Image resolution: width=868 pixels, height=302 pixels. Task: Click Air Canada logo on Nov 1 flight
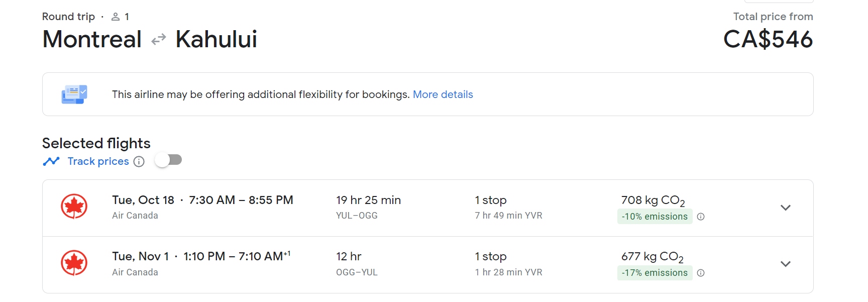click(x=74, y=263)
